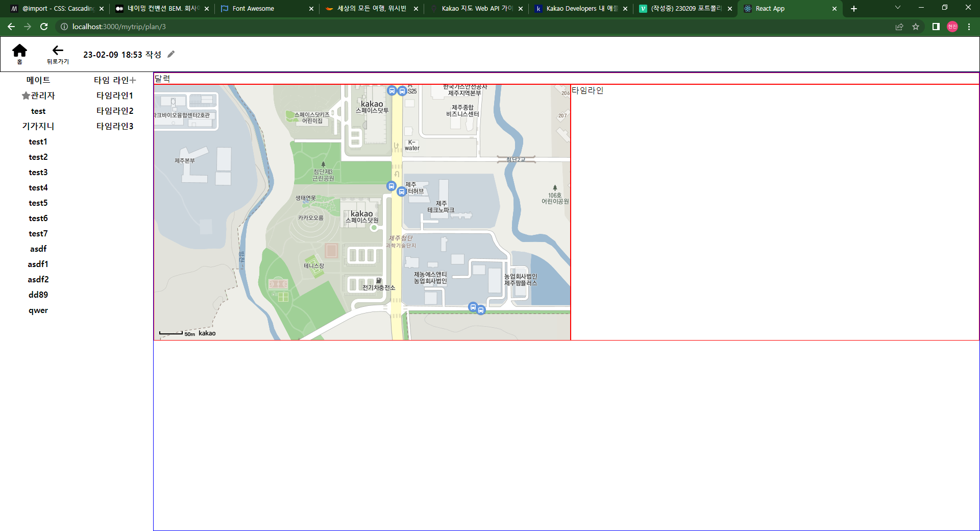Select mate test3
The image size is (980, 531).
(x=38, y=172)
